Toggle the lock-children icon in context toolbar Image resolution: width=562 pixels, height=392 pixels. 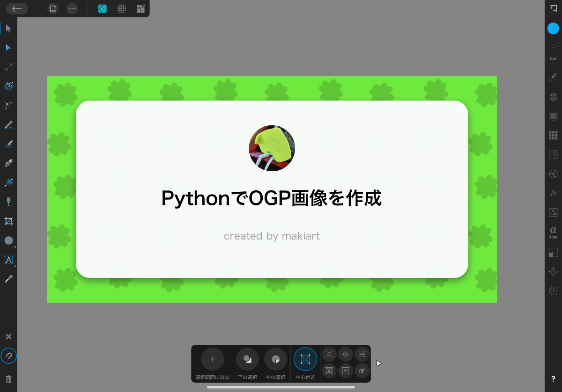point(329,370)
